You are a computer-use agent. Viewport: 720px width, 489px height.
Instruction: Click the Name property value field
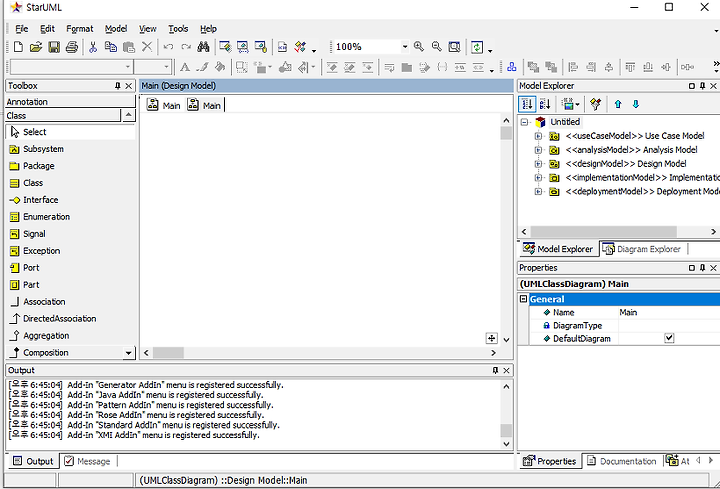(669, 312)
